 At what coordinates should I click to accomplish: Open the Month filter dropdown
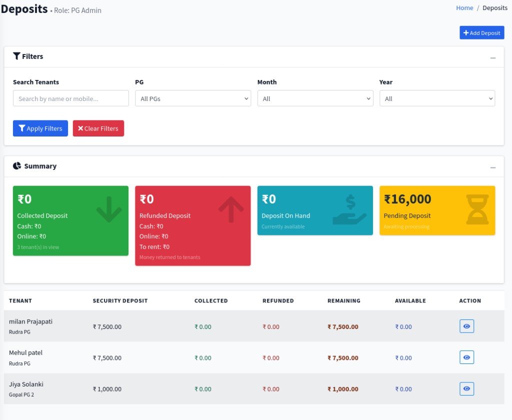[315, 98]
